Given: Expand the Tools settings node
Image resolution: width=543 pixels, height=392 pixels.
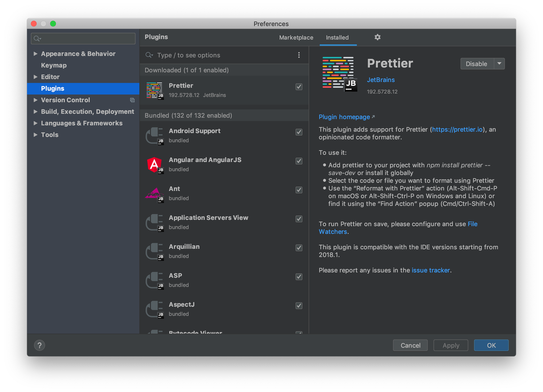Looking at the screenshot, I should (x=35, y=135).
